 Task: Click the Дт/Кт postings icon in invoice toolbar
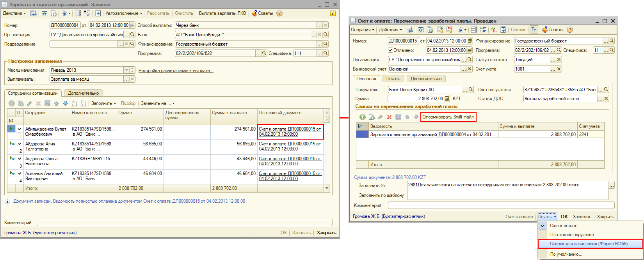[494, 30]
